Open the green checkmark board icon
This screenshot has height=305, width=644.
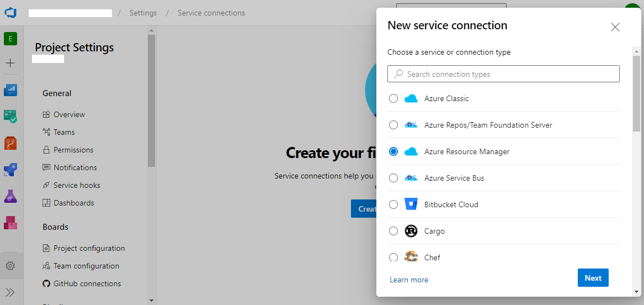[x=10, y=117]
